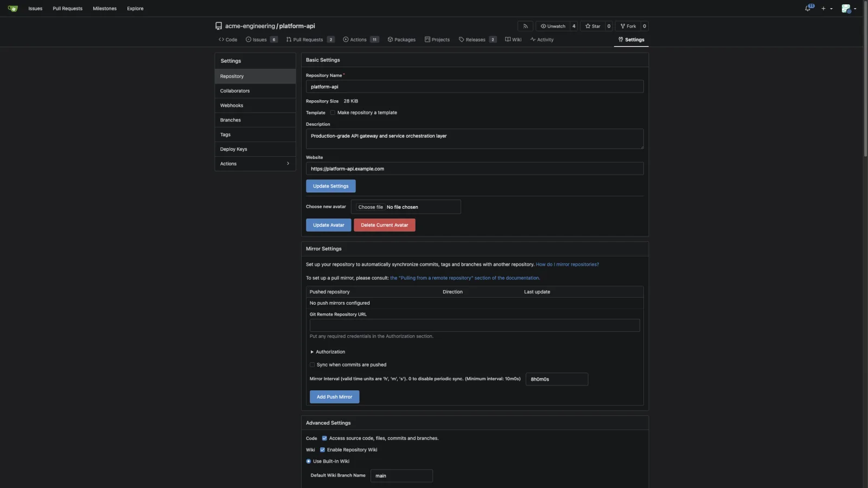This screenshot has height=488, width=868.
Task: Switch to the repository Issues tab
Action: tap(261, 40)
